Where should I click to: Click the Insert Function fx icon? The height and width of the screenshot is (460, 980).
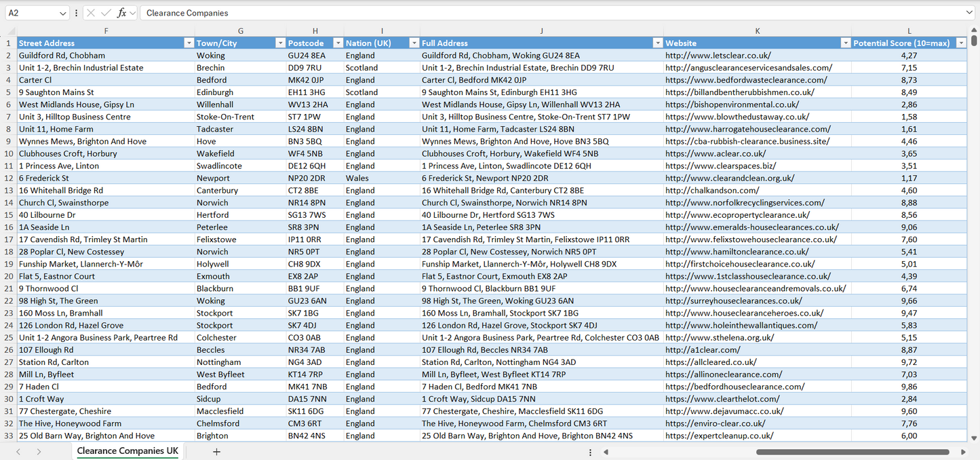pos(122,13)
